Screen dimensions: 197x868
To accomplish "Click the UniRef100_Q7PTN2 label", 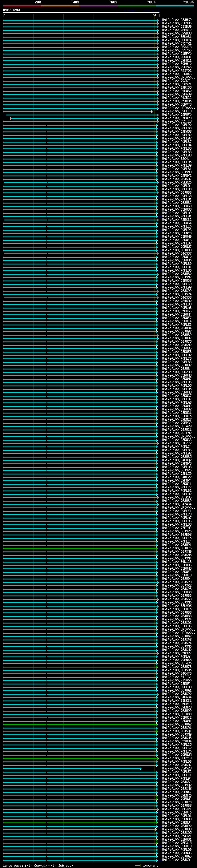I will point(177,528).
